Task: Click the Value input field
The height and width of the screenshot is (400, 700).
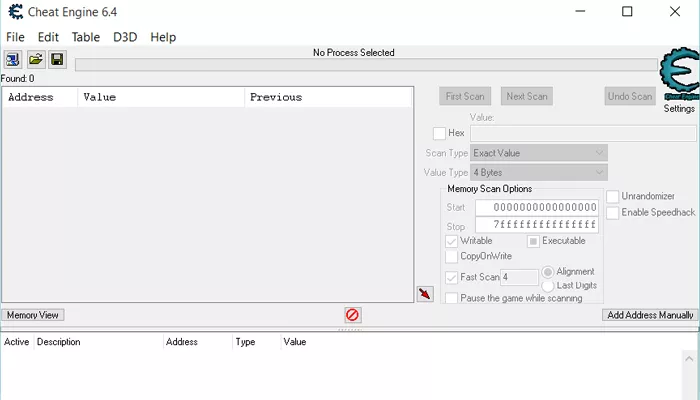Action: (x=583, y=133)
